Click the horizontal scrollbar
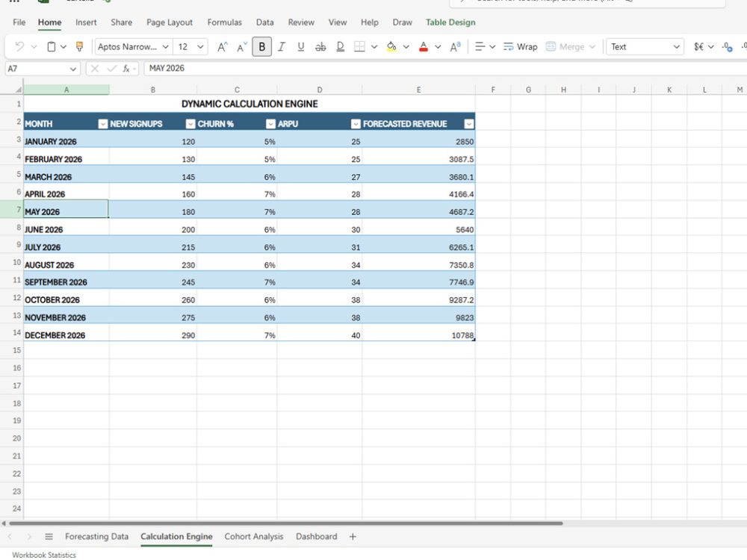The height and width of the screenshot is (560, 747). tap(286, 523)
